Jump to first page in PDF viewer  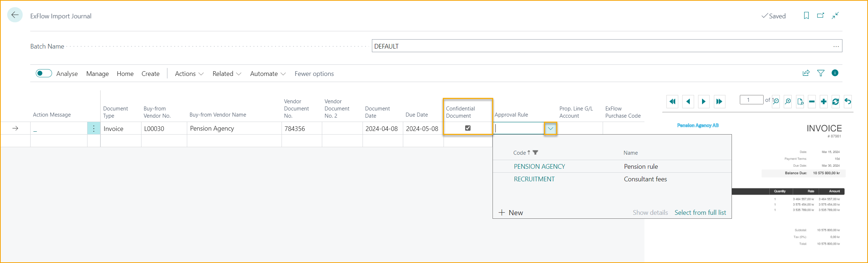(672, 101)
